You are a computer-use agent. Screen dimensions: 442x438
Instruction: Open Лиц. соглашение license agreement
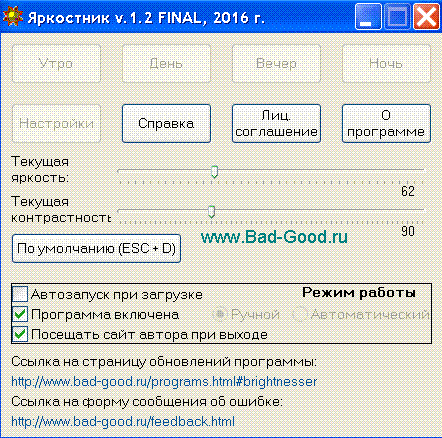point(276,124)
